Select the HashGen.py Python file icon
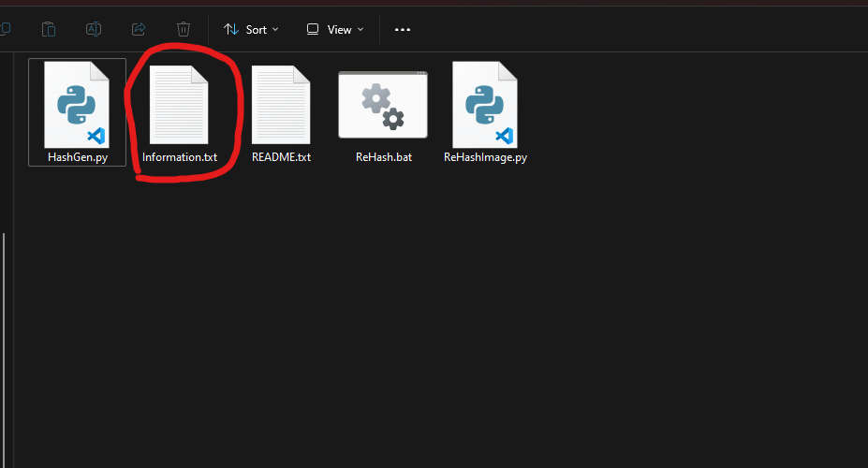Screen dimensions: 868x468 [x=77, y=105]
